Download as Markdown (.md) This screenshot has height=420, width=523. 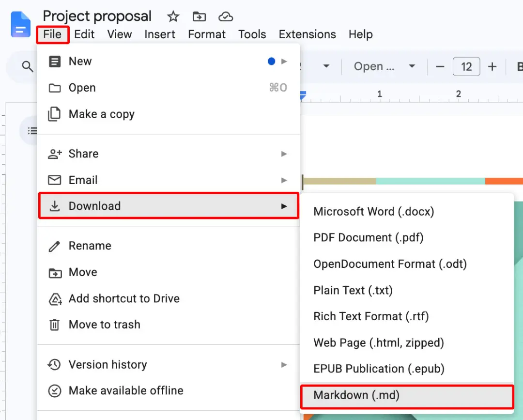(x=407, y=395)
